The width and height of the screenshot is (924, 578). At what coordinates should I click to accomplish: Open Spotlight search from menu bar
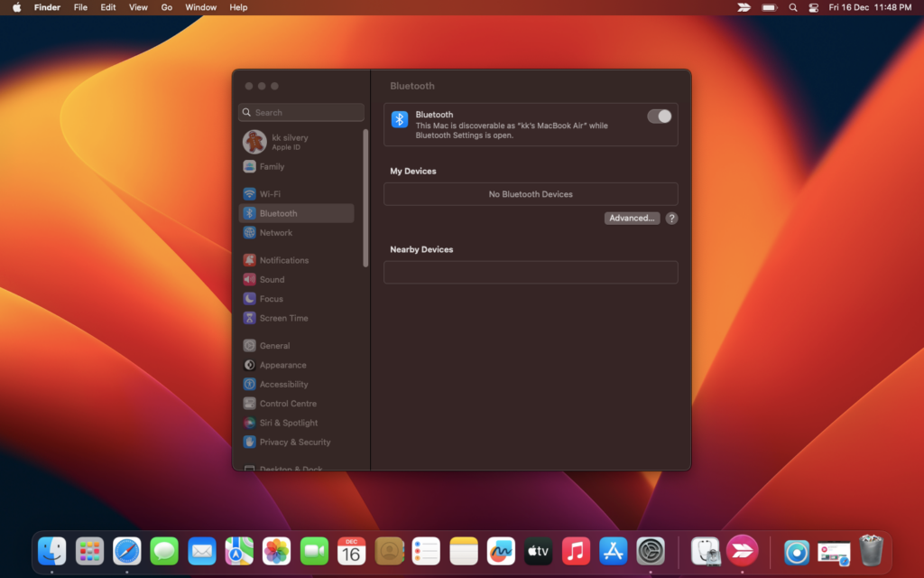tap(793, 7)
